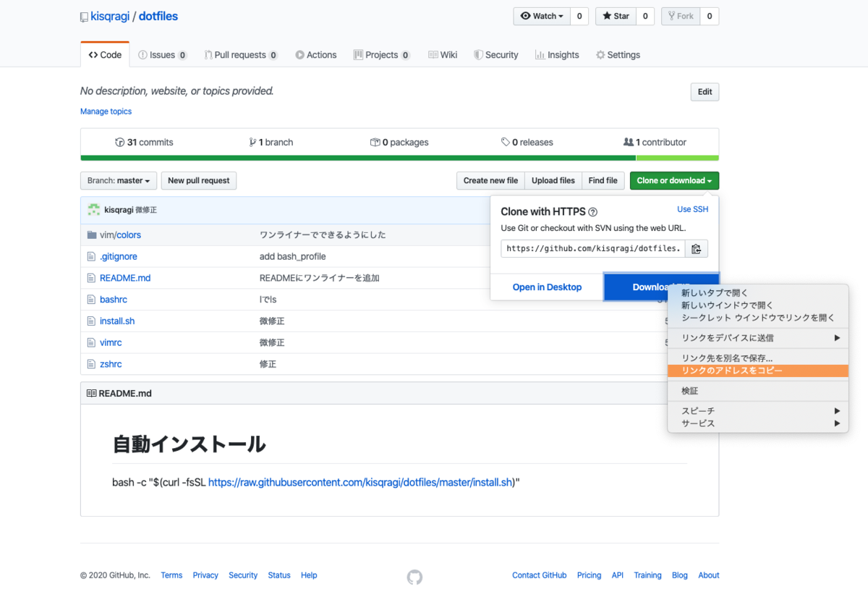Open README.md in file list

point(125,278)
